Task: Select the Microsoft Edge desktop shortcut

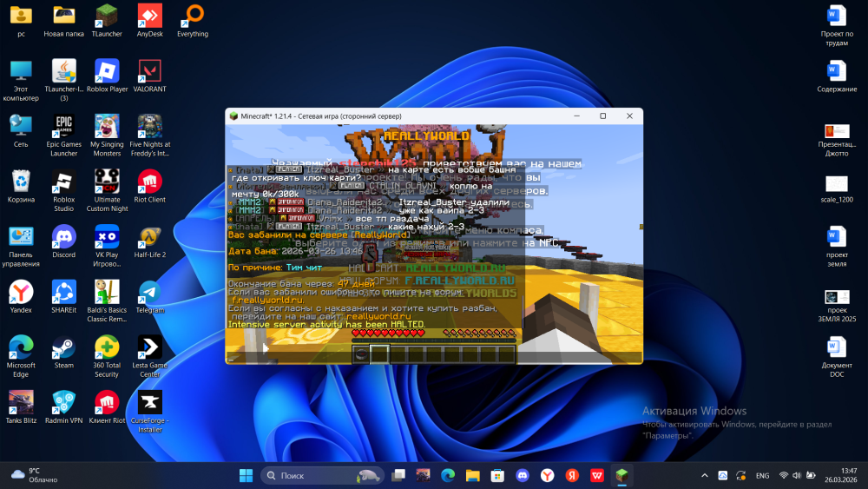Action: [21, 357]
